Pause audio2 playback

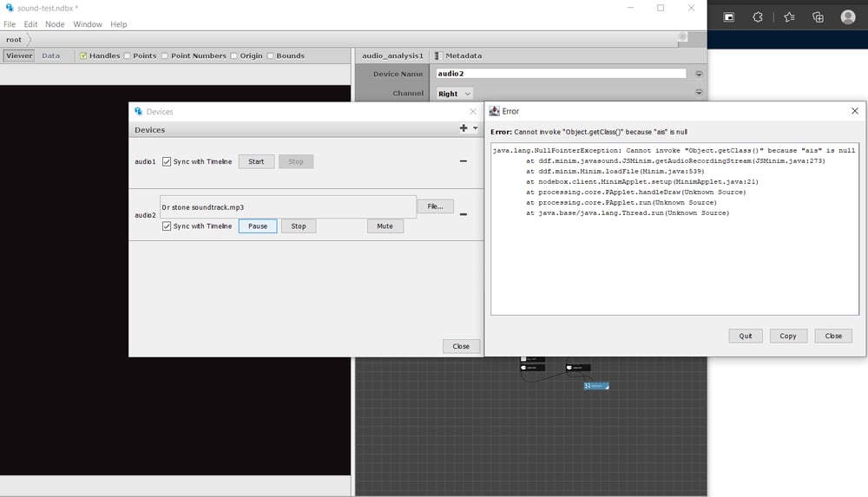click(x=258, y=226)
